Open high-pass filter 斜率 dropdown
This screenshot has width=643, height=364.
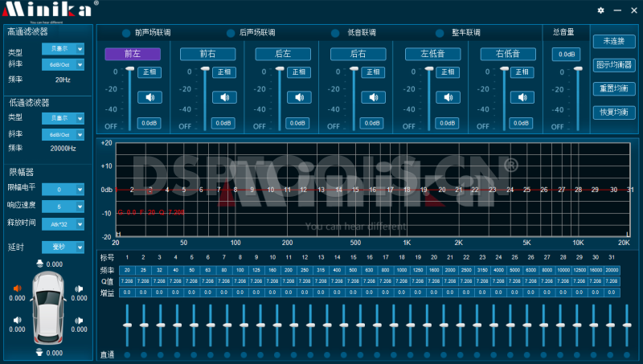click(x=63, y=64)
